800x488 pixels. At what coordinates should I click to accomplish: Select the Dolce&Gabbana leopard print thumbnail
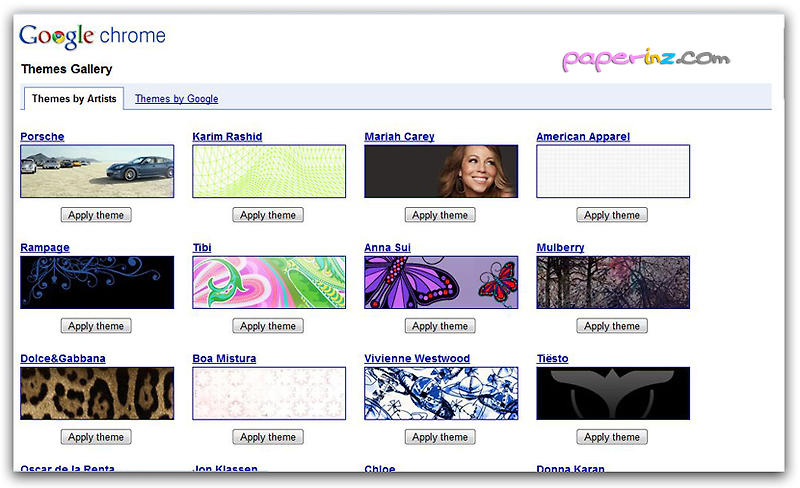[97, 393]
